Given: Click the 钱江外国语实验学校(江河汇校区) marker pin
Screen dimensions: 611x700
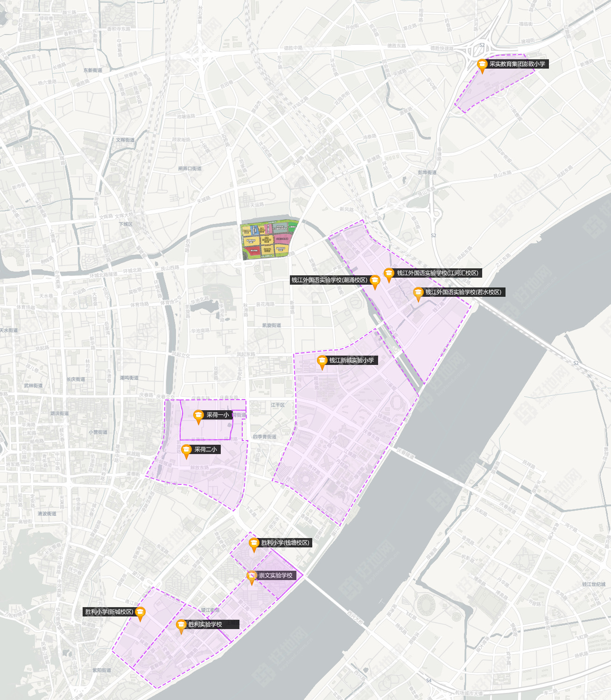Looking at the screenshot, I should [x=388, y=273].
